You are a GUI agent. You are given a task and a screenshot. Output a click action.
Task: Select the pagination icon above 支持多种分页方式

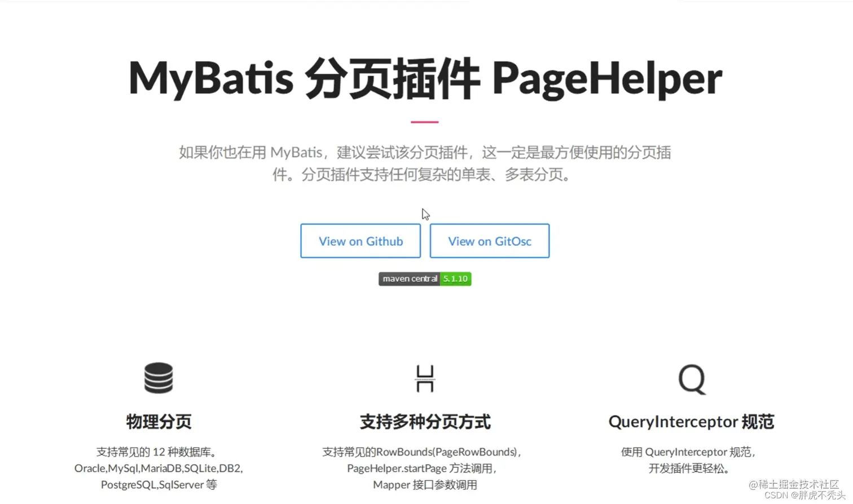pos(424,378)
